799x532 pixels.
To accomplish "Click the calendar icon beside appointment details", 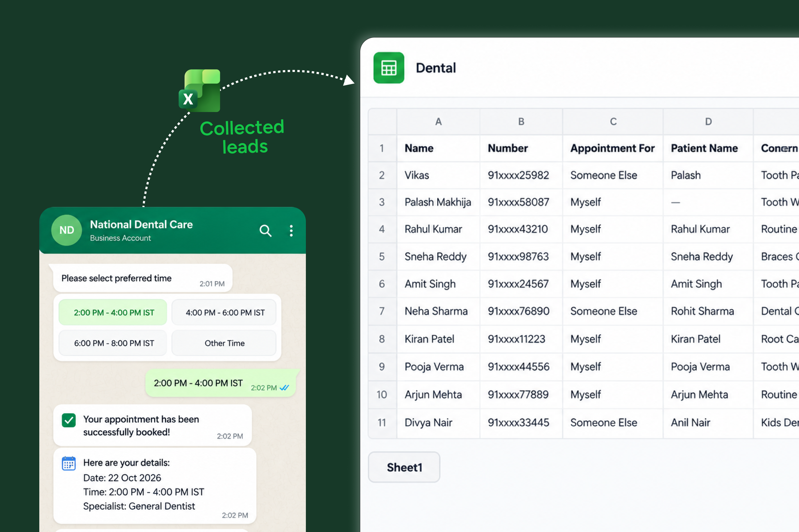I will (x=69, y=463).
